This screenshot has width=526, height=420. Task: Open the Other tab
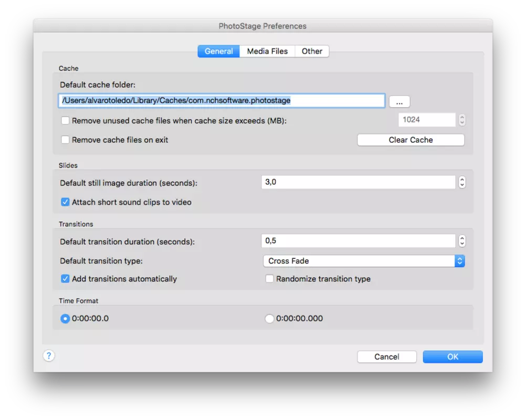312,51
